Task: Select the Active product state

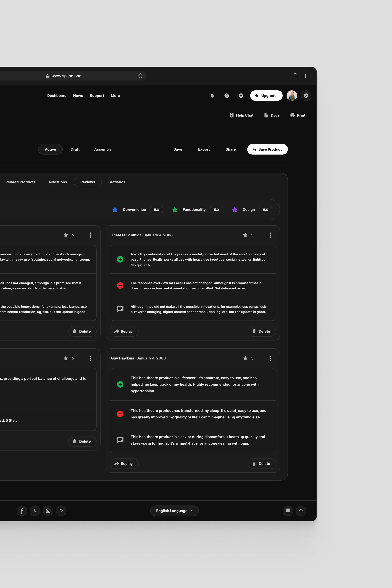Action: click(50, 149)
